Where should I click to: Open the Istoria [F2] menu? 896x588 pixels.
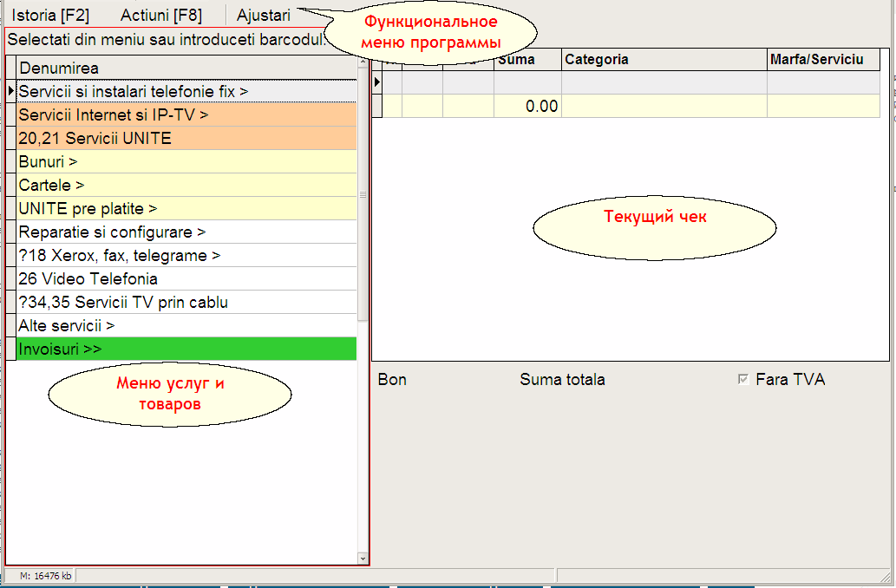(50, 15)
